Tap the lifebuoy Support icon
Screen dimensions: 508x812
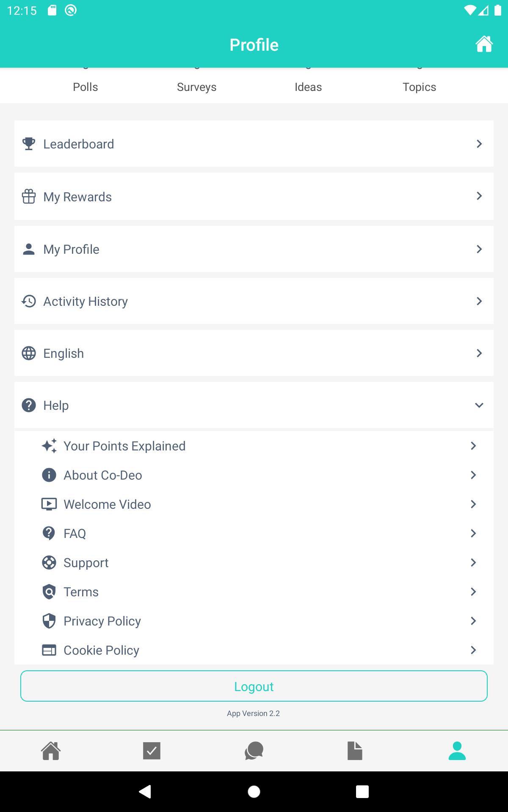tap(49, 562)
